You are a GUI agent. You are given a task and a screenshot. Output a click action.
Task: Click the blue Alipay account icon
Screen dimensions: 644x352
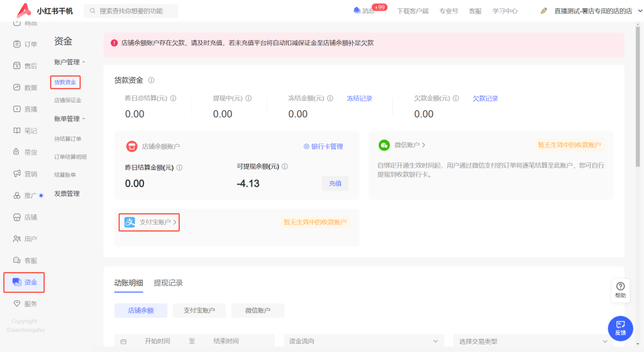pyautogui.click(x=130, y=222)
